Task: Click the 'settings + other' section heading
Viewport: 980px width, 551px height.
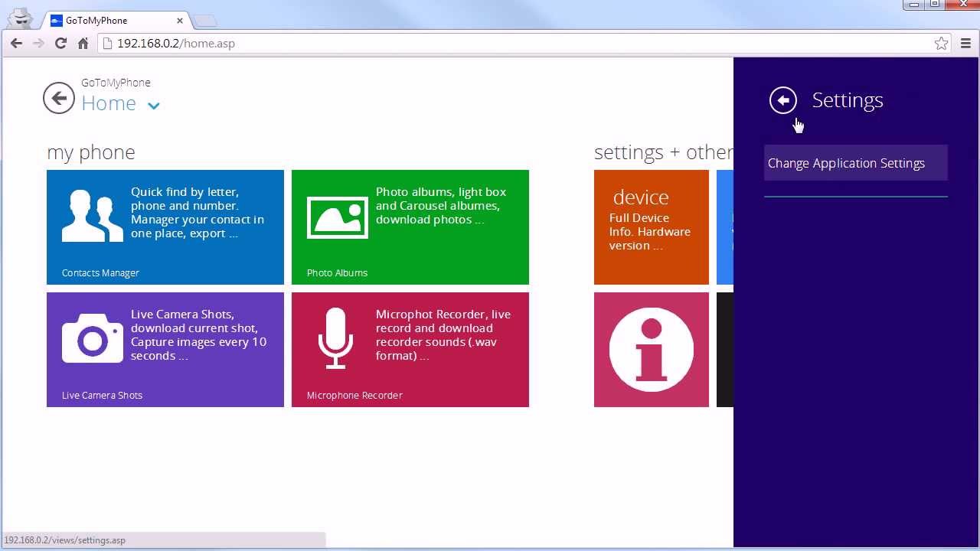Action: click(663, 152)
